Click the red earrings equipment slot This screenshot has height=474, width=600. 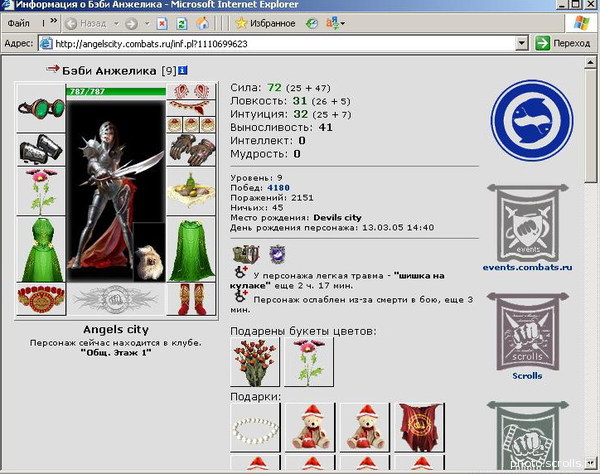click(191, 92)
